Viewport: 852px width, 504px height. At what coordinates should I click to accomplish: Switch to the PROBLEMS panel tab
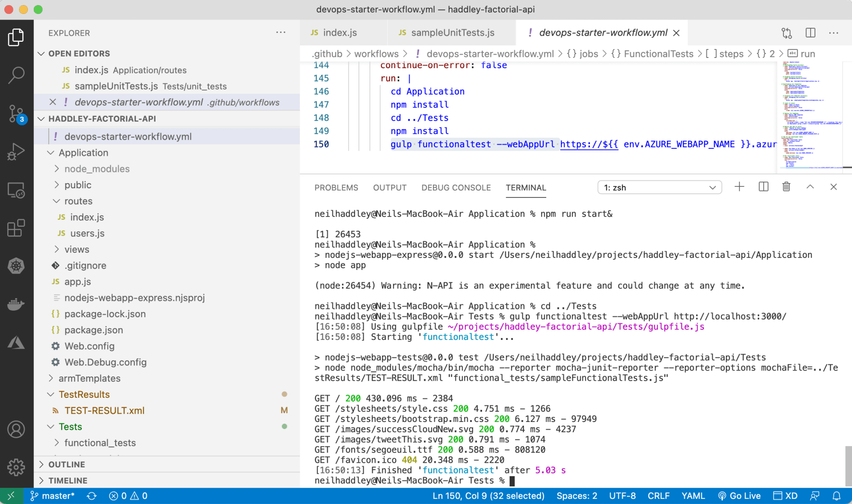336,188
